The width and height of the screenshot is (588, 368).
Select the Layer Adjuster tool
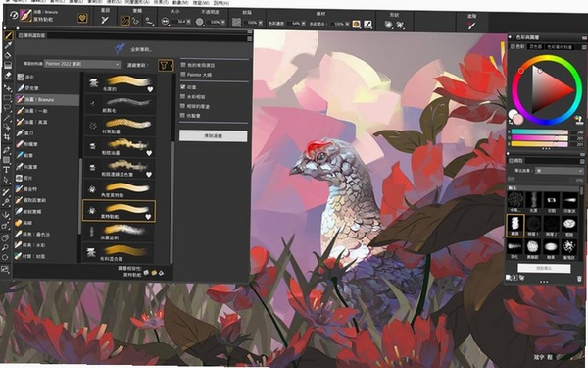tap(8, 88)
